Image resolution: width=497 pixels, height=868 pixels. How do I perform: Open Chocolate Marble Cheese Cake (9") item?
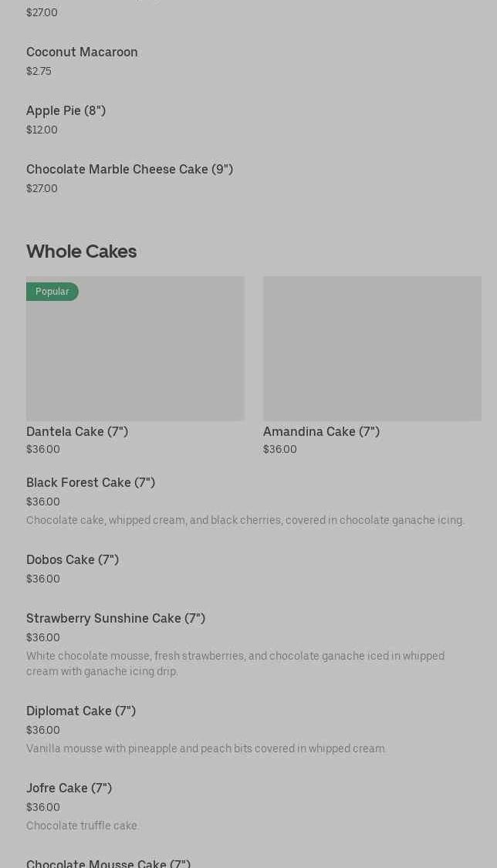pos(129,170)
